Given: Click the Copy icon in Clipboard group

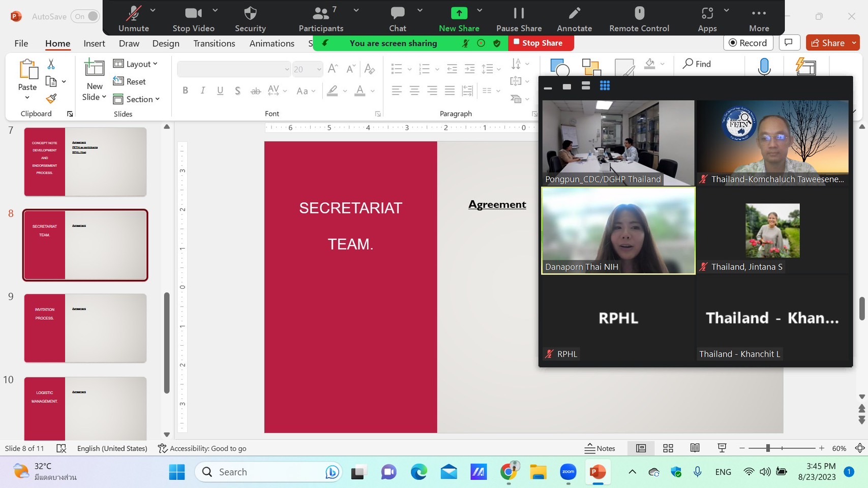Looking at the screenshot, I should (51, 81).
